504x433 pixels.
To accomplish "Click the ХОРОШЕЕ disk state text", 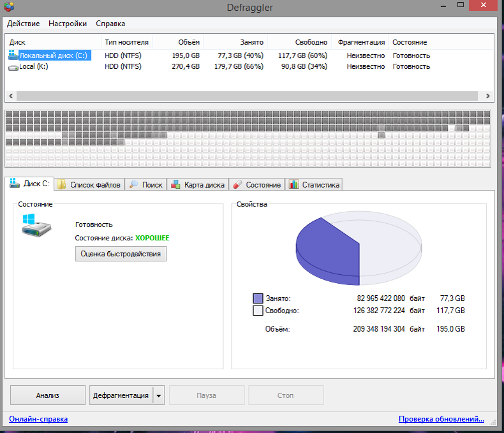I will pyautogui.click(x=152, y=238).
